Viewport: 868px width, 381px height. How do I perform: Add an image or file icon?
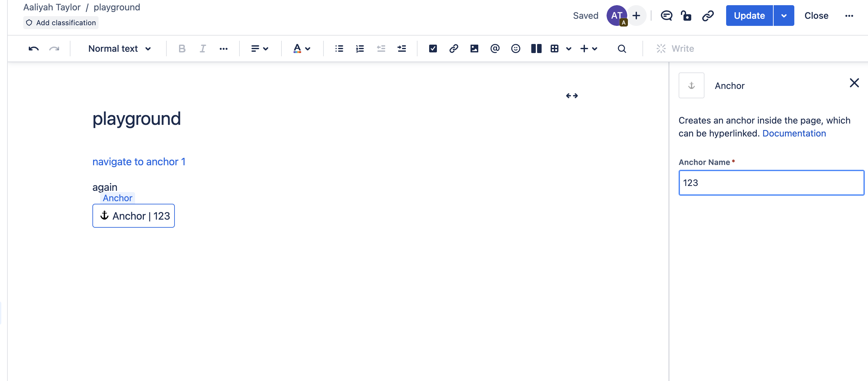474,49
